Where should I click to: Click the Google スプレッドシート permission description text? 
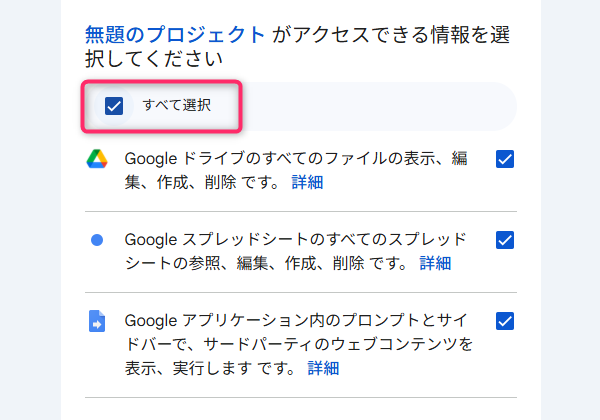296,251
